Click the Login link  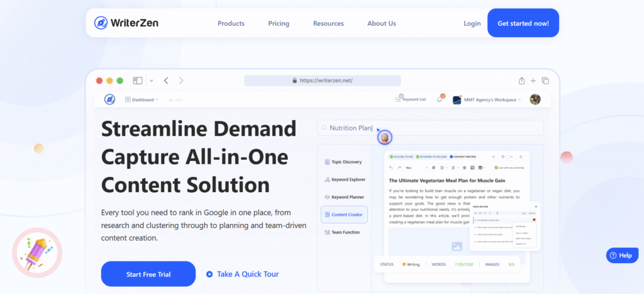point(472,23)
